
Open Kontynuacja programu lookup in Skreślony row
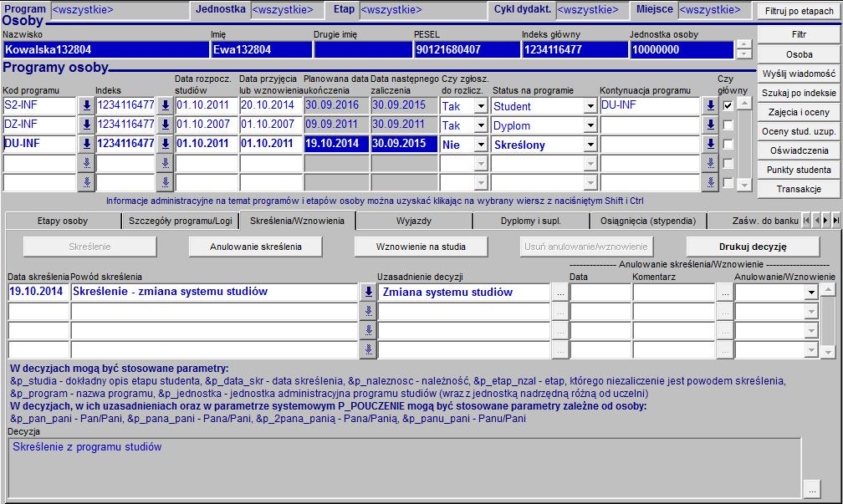[x=710, y=145]
